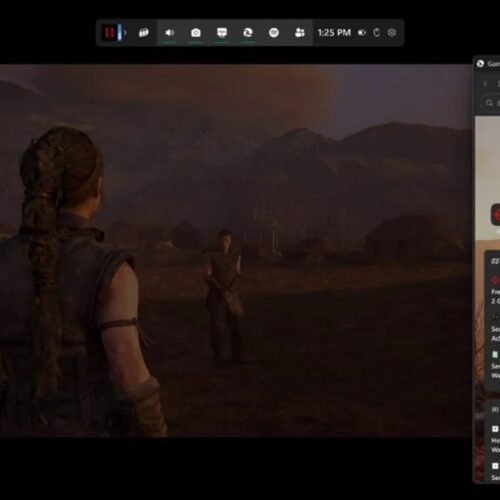Screen dimensions: 500x500
Task: Click the Edge icon in Game Assist title
Action: click(480, 64)
